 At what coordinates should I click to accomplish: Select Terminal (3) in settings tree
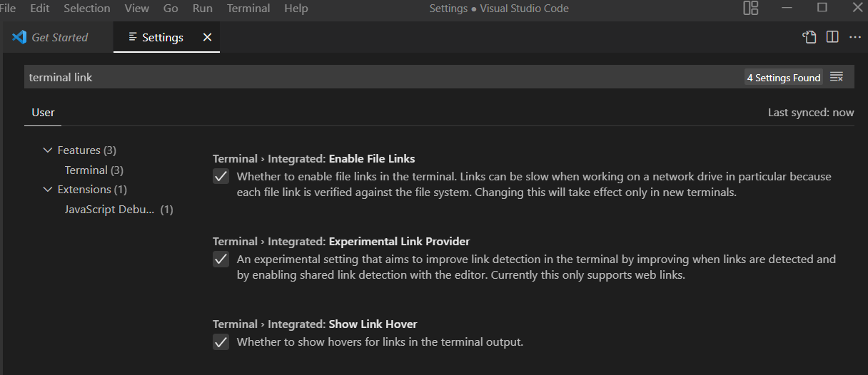point(94,170)
